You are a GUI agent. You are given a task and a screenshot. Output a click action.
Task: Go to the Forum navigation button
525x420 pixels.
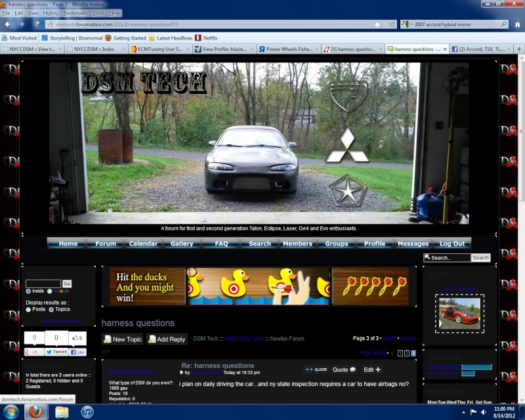pyautogui.click(x=106, y=243)
